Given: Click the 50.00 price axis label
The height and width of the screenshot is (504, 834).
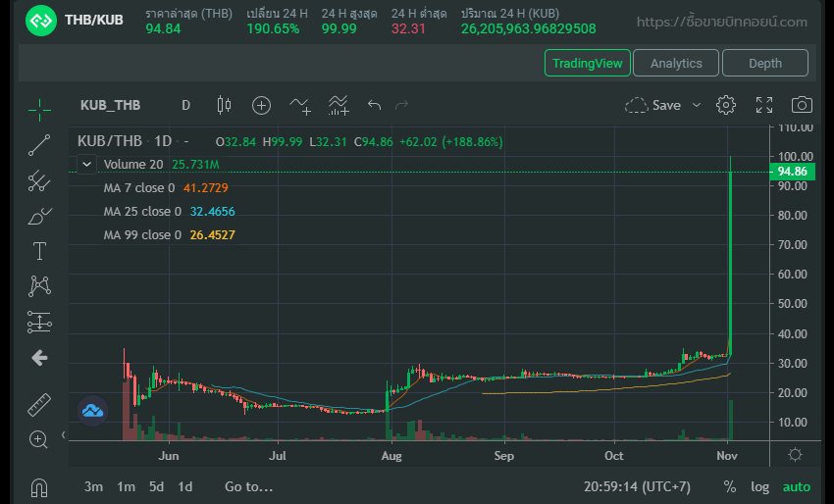Looking at the screenshot, I should click(792, 304).
